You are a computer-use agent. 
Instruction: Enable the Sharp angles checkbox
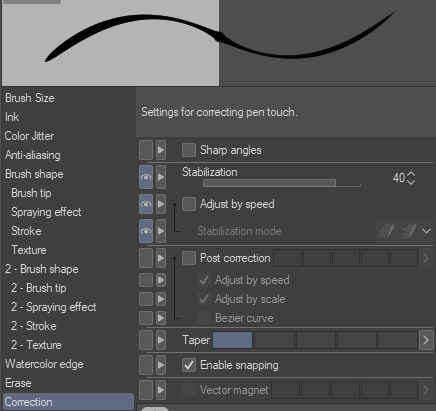[189, 150]
